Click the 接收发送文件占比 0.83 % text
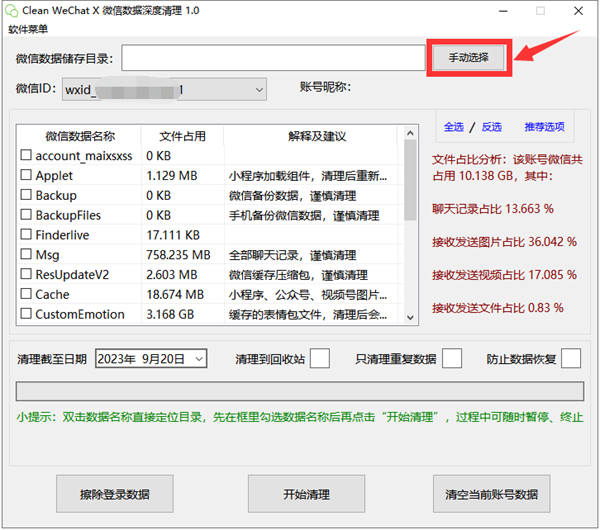This screenshot has height=530, width=600. (x=498, y=308)
